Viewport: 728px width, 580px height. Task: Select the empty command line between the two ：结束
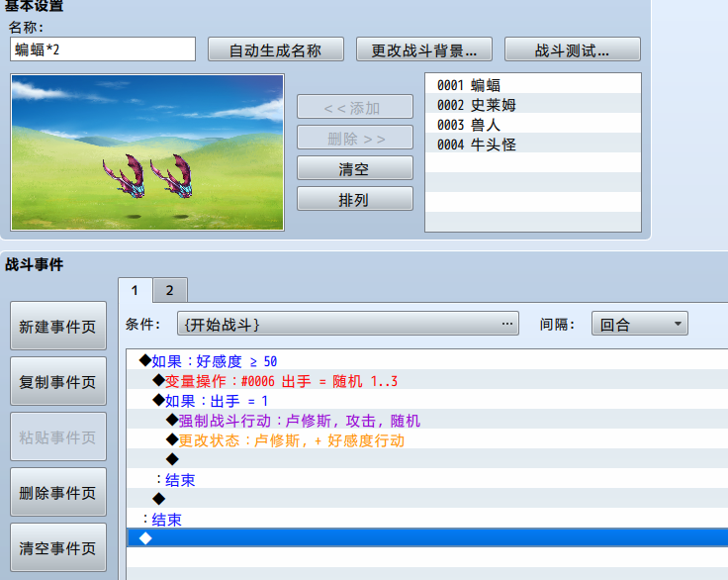[427, 499]
